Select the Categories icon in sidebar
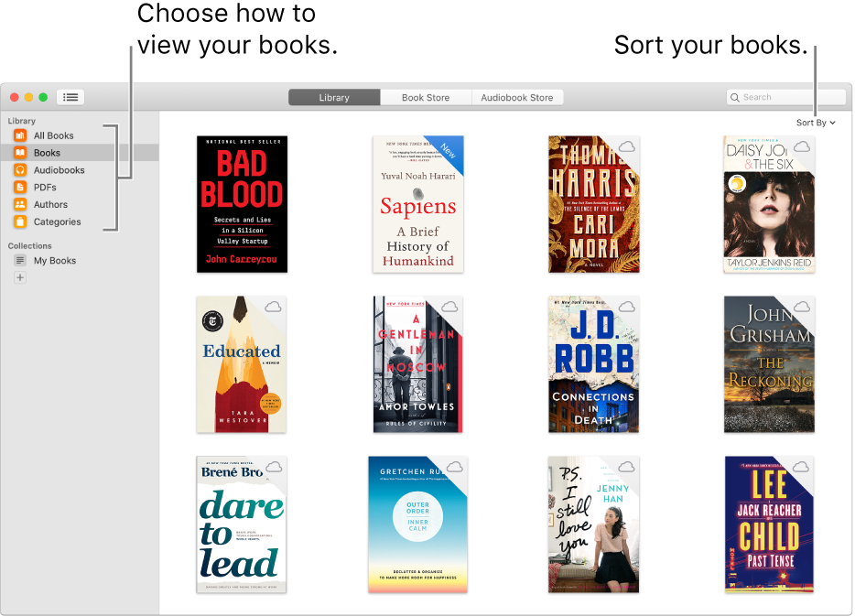Image resolution: width=855 pixels, height=616 pixels. (20, 222)
